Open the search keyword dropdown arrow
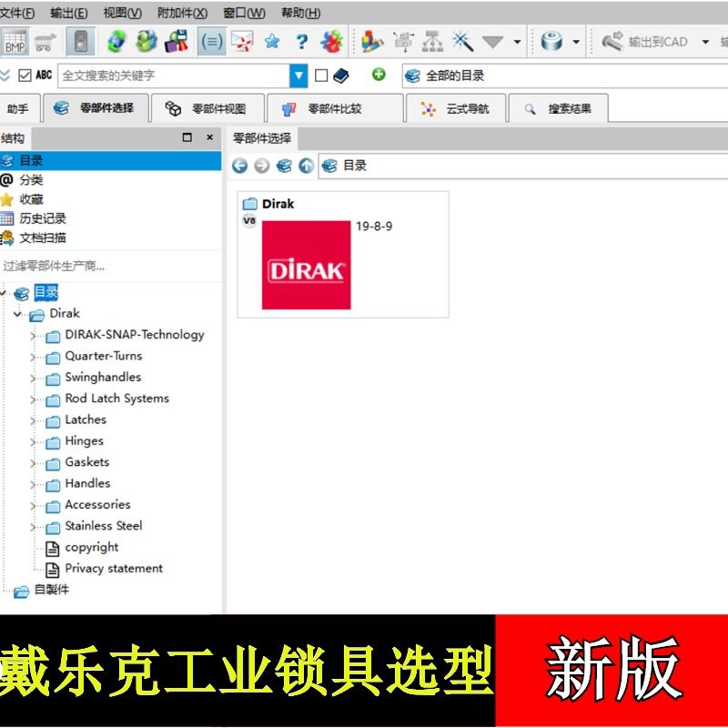Image resolution: width=728 pixels, height=728 pixels. pyautogui.click(x=299, y=76)
